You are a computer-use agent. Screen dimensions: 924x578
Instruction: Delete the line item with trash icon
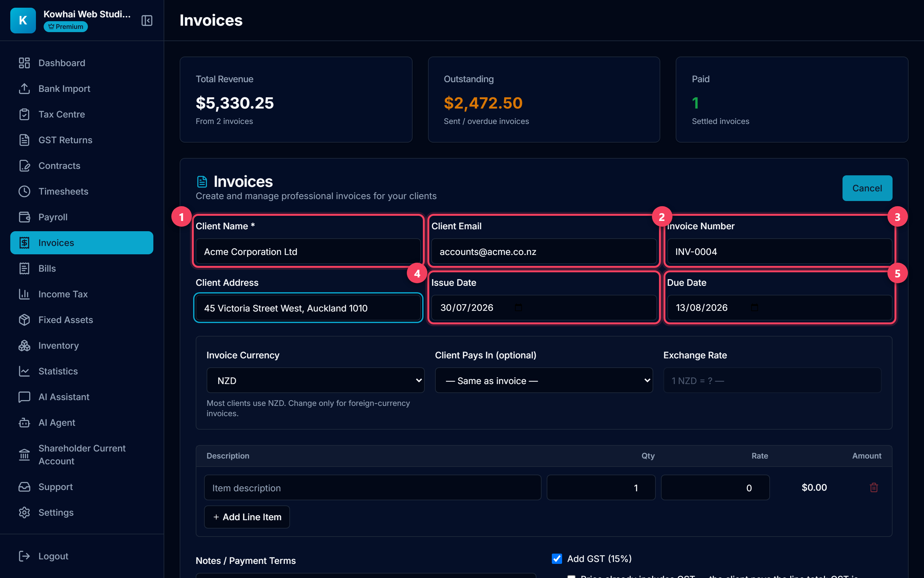874,487
